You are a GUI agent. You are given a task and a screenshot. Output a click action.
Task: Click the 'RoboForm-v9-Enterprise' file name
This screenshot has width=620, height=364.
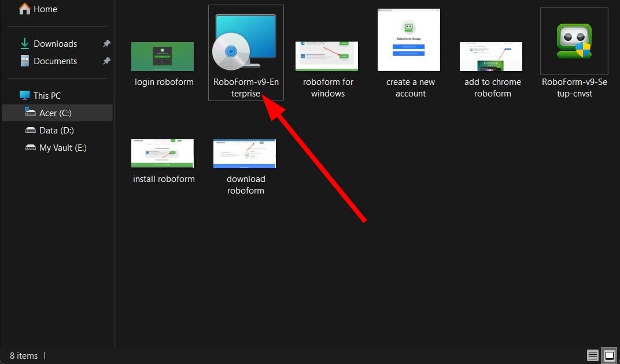click(x=246, y=88)
